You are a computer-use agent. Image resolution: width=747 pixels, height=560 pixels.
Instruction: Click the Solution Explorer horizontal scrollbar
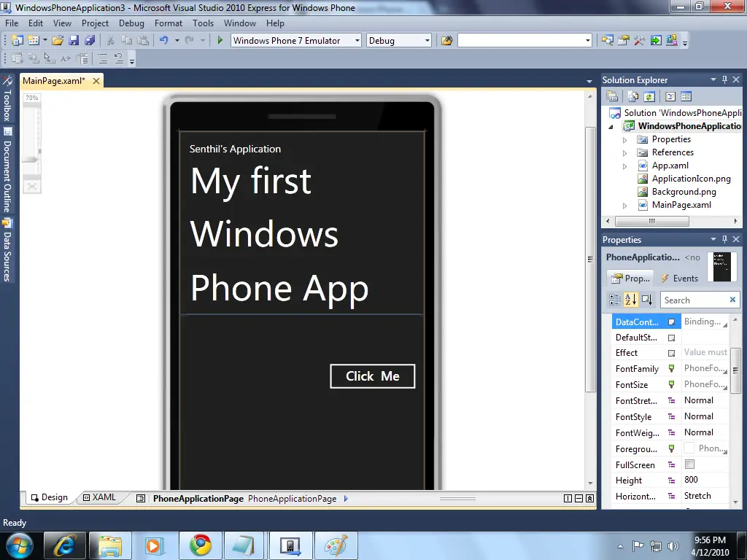click(651, 221)
